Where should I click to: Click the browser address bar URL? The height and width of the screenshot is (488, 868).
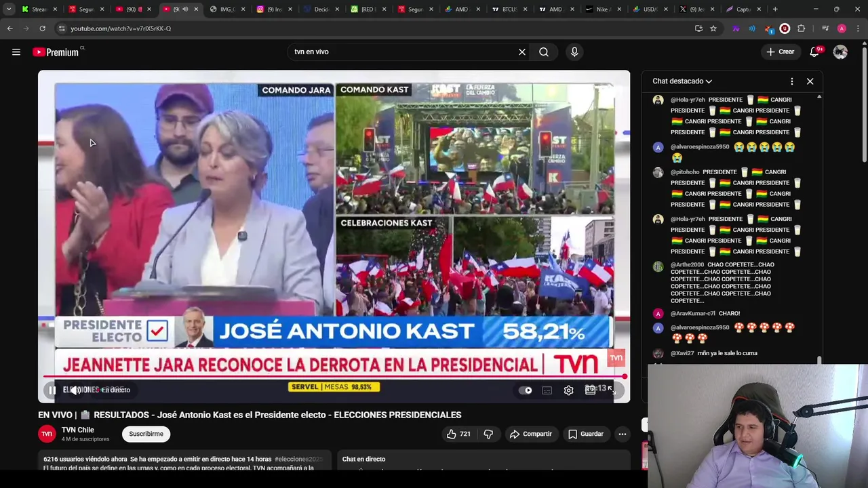[121, 28]
